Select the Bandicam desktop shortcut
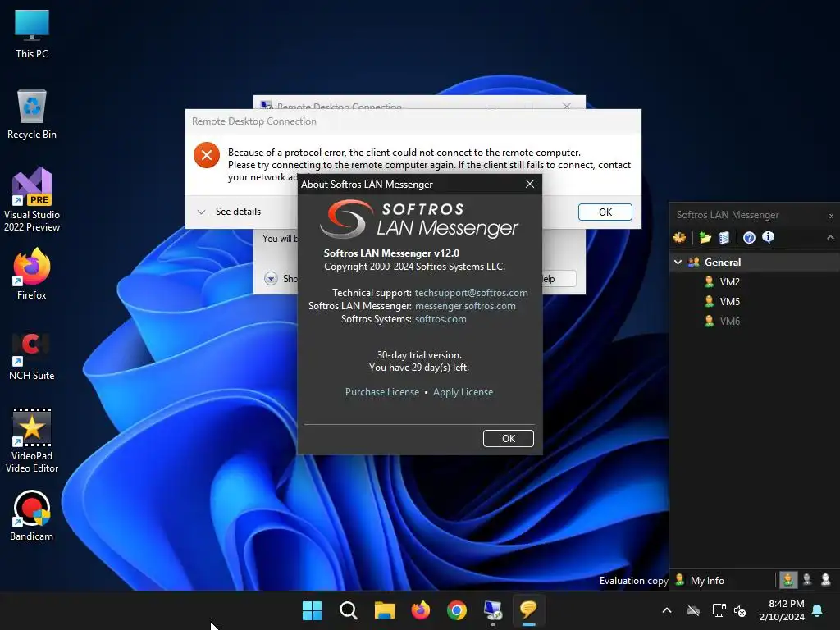The image size is (840, 630). (x=32, y=516)
